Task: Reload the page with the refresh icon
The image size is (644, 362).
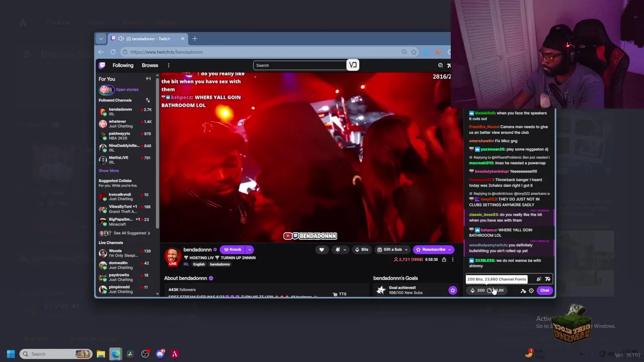Action: point(113,52)
